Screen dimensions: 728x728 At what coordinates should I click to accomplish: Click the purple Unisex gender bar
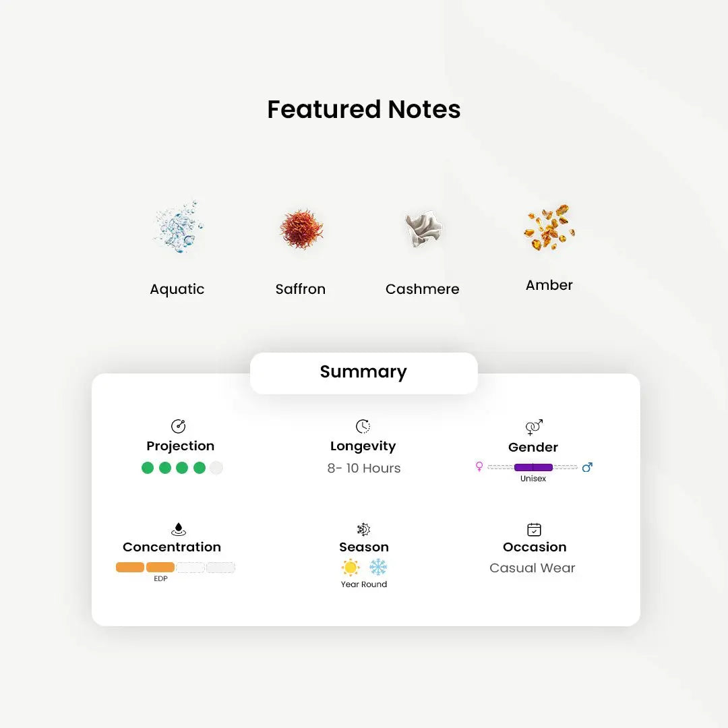pos(533,467)
